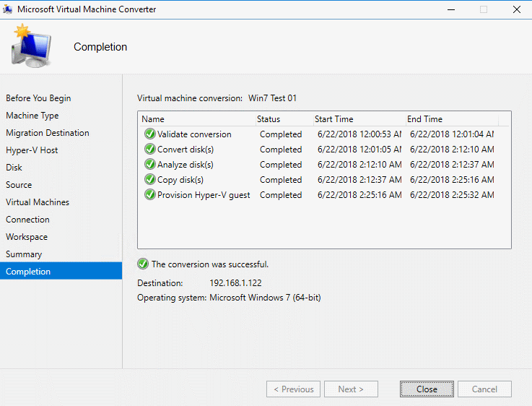The width and height of the screenshot is (532, 406).
Task: Select the Disk step
Action: pyautogui.click(x=14, y=168)
